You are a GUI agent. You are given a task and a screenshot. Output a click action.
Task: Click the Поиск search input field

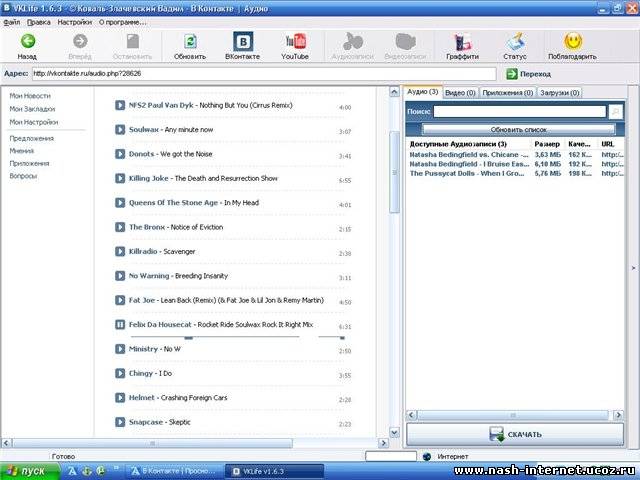coord(520,111)
